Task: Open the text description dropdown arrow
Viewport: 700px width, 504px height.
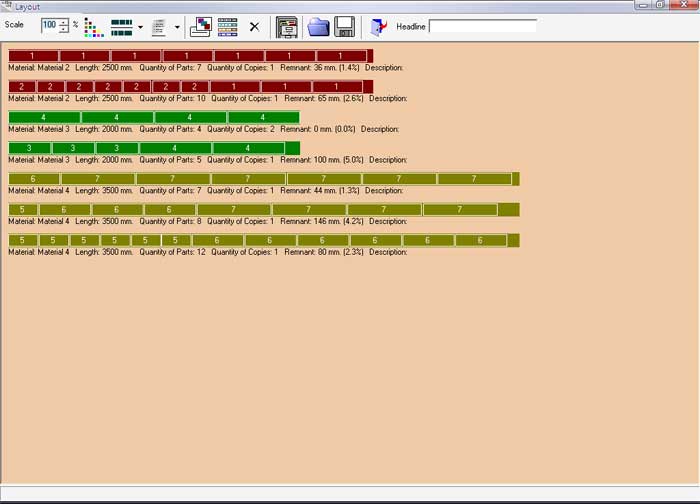Action: [177, 26]
